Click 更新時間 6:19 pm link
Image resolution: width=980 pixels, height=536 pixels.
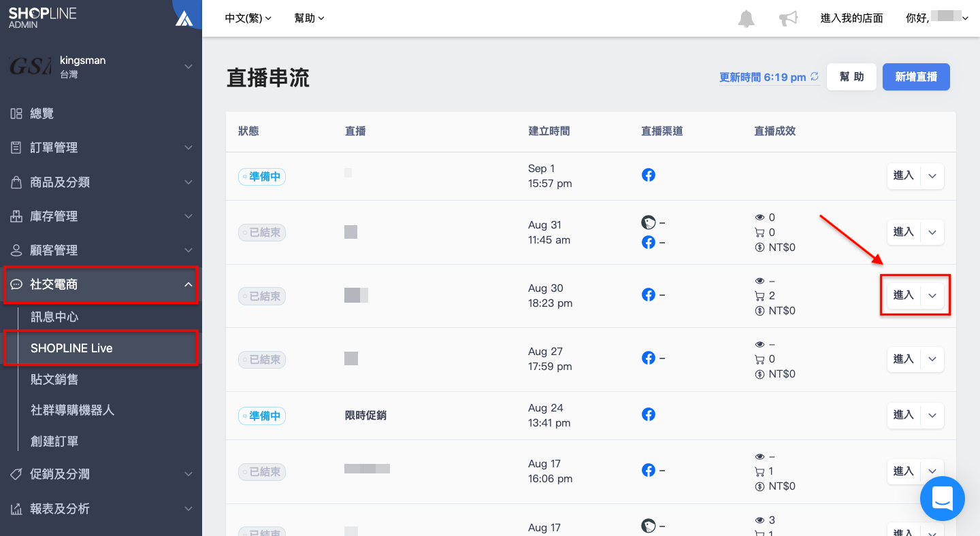pos(763,78)
